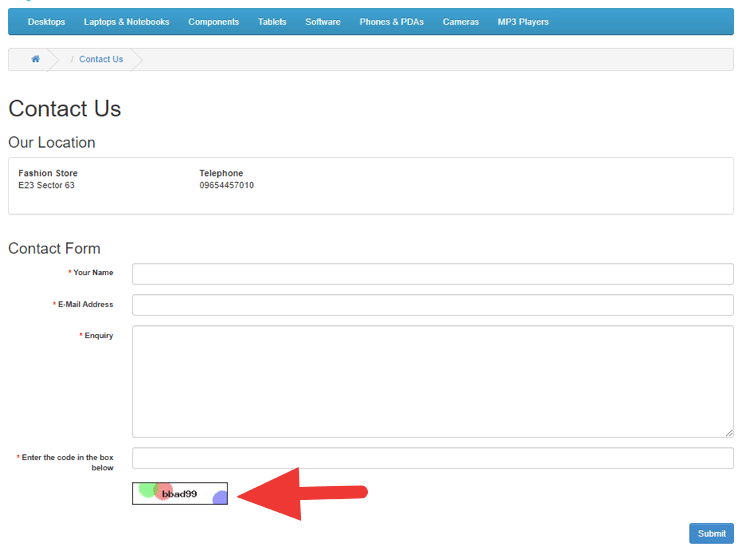The height and width of the screenshot is (558, 750).
Task: Click the Contact Us page heading
Action: pos(65,109)
